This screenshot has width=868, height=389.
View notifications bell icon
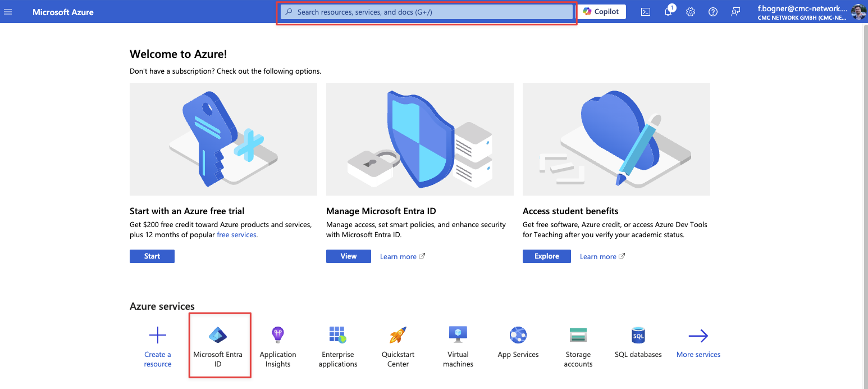[668, 12]
